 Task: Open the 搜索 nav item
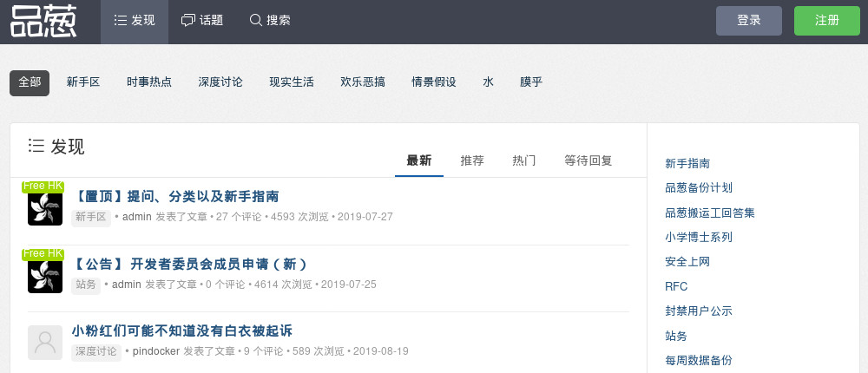tap(270, 21)
